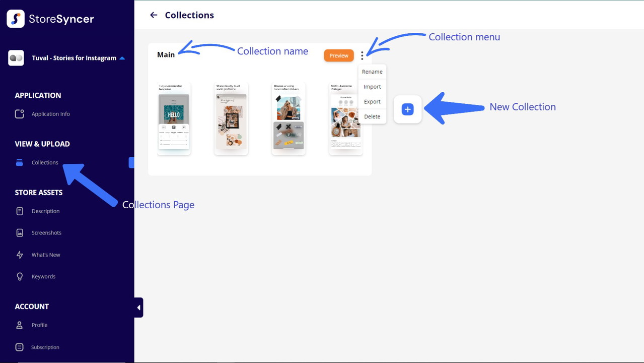Choose Export from the collection menu
The image size is (644, 363).
(372, 101)
